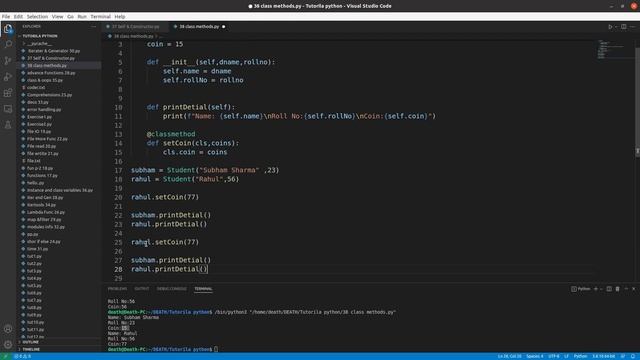The width and height of the screenshot is (640, 360).
Task: Open error handling.py in the explorer
Action: pos(44,110)
